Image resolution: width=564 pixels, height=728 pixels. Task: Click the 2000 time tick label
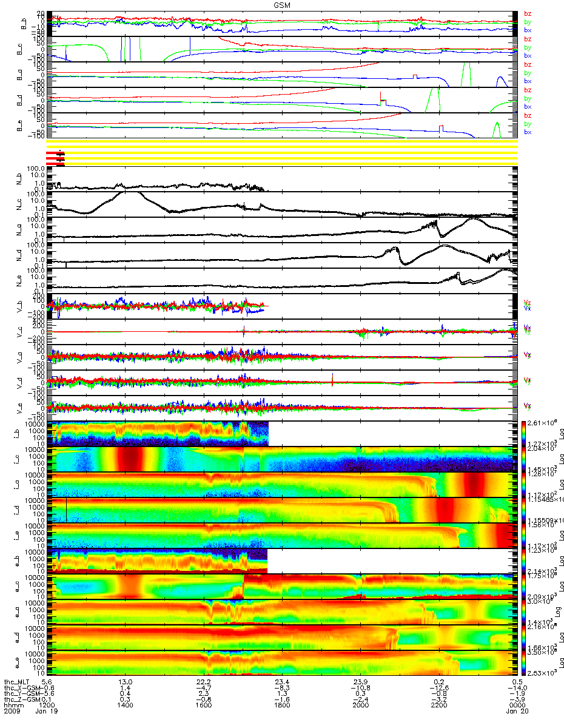(x=360, y=705)
